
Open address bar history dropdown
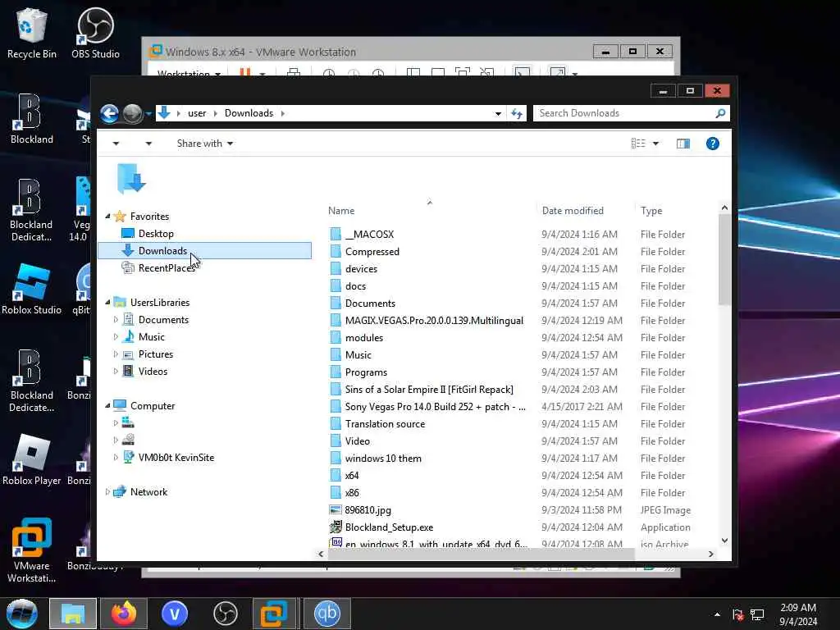[x=498, y=113]
